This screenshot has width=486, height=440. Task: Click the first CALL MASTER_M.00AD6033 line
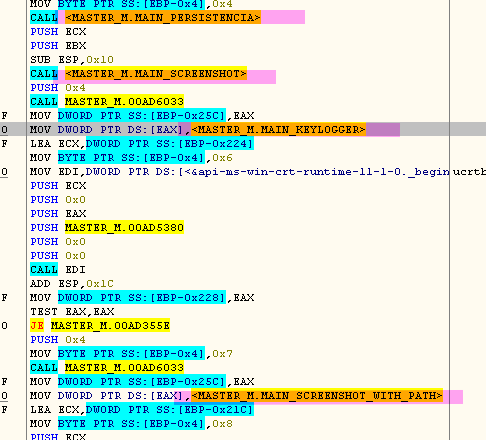coord(107,102)
